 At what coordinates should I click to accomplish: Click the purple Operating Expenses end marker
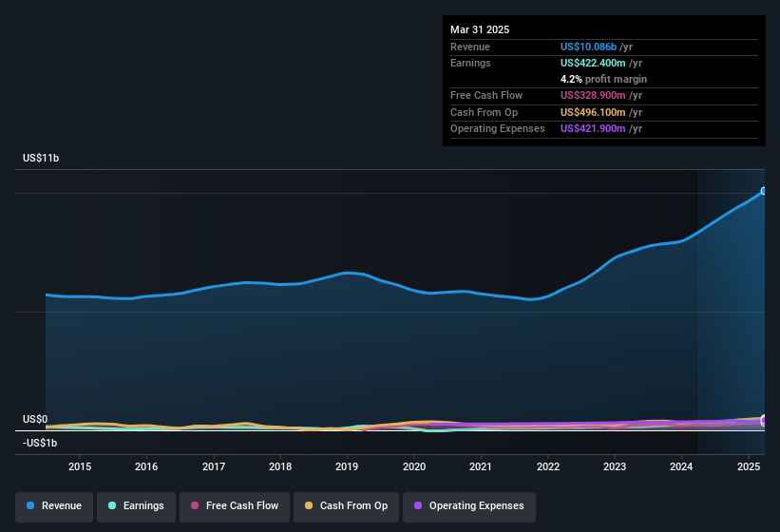coord(764,421)
